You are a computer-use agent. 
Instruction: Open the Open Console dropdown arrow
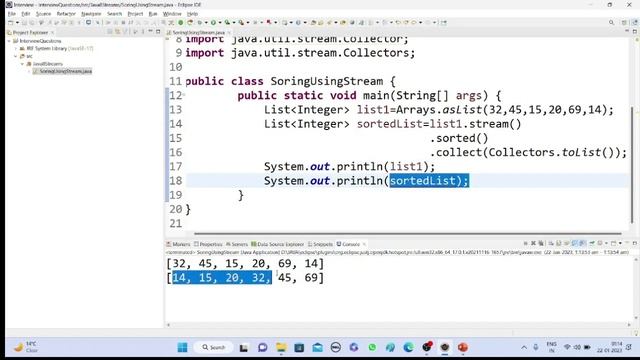tap(620, 243)
